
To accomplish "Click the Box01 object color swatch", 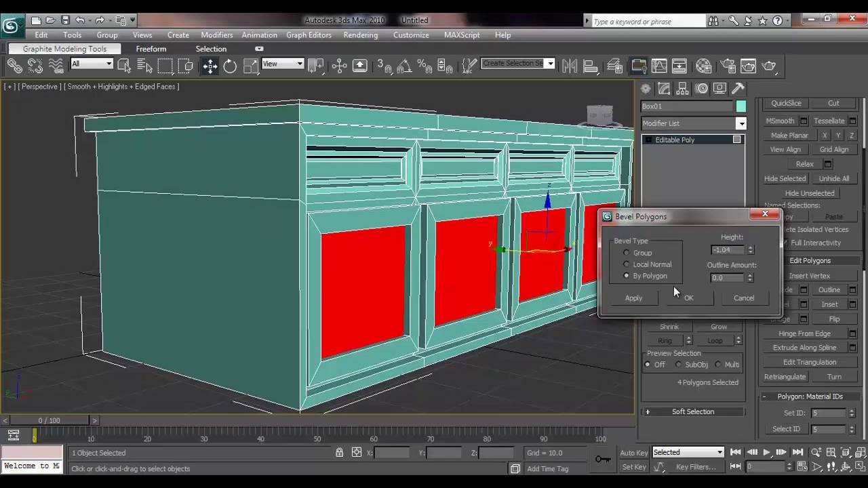I will (x=741, y=106).
